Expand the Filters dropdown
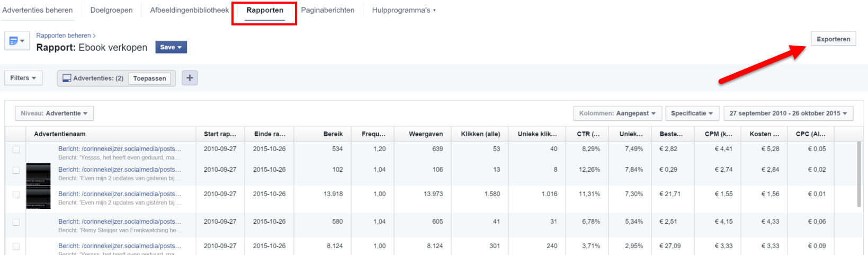The width and height of the screenshot is (868, 255). [x=23, y=78]
